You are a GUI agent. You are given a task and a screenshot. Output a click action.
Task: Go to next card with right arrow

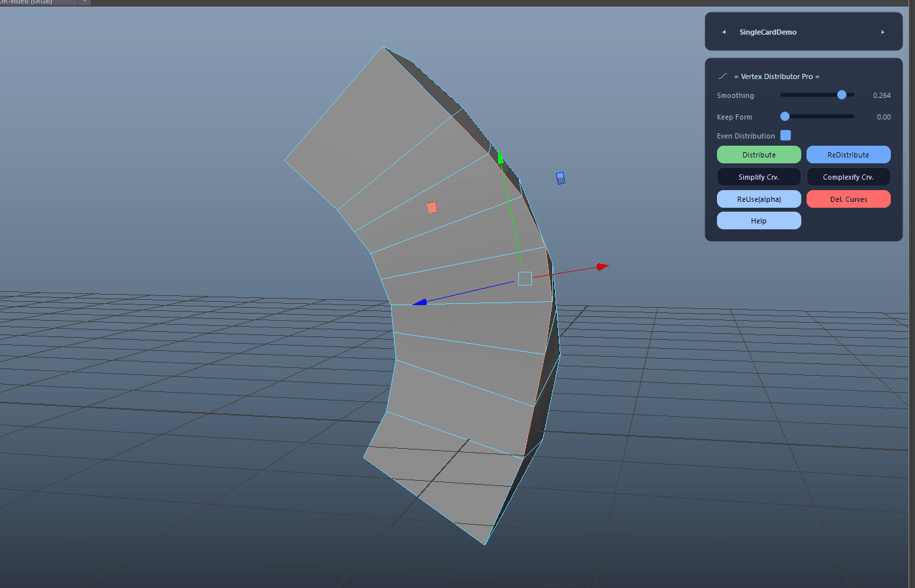pyautogui.click(x=882, y=32)
